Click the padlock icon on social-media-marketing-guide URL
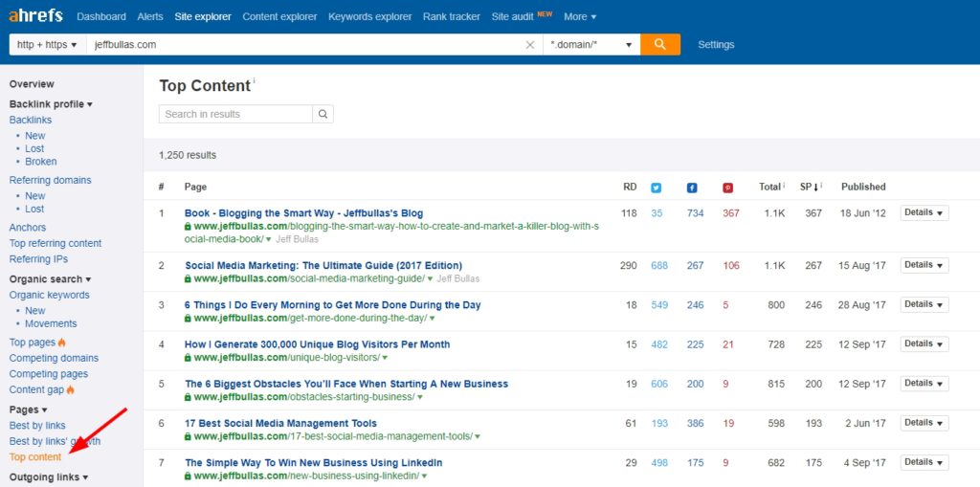 [188, 278]
